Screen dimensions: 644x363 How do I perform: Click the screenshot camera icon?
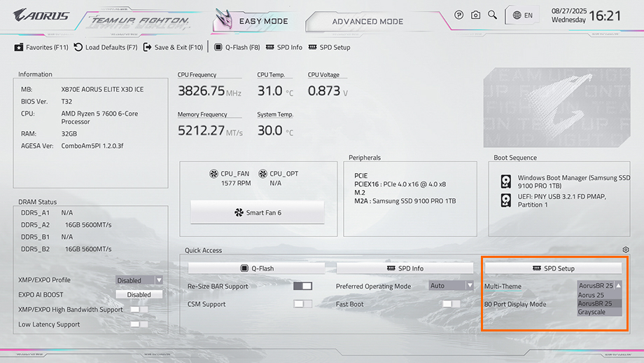476,15
